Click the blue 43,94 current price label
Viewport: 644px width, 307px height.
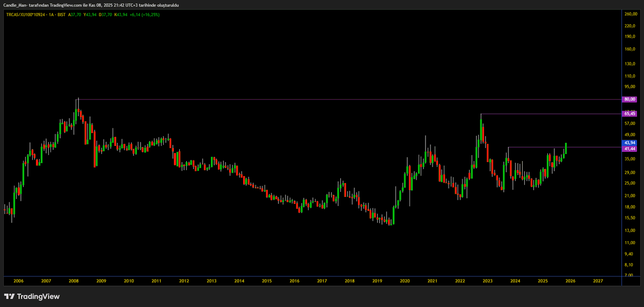(x=630, y=142)
